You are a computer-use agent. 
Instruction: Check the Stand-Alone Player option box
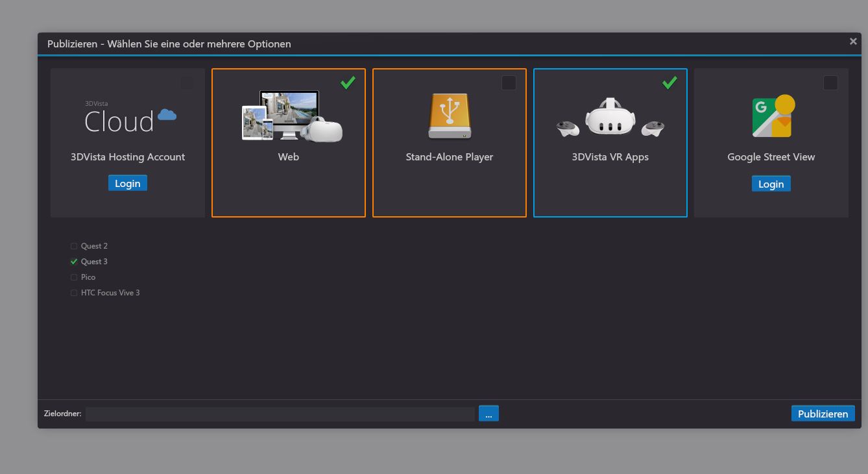509,82
